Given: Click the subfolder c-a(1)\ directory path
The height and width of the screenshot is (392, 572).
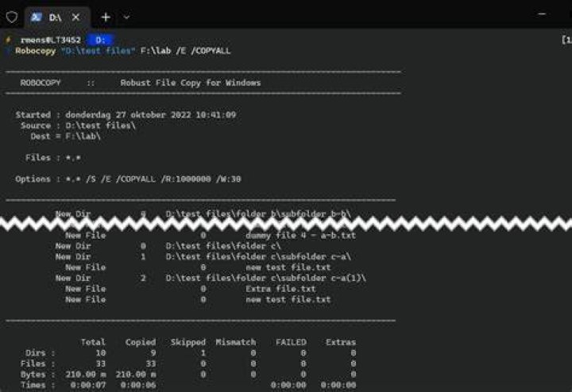Looking at the screenshot, I should [x=266, y=278].
